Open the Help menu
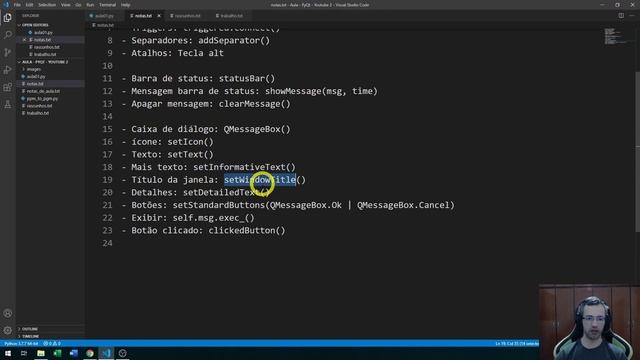640x360 pixels. pyautogui.click(x=126, y=5)
